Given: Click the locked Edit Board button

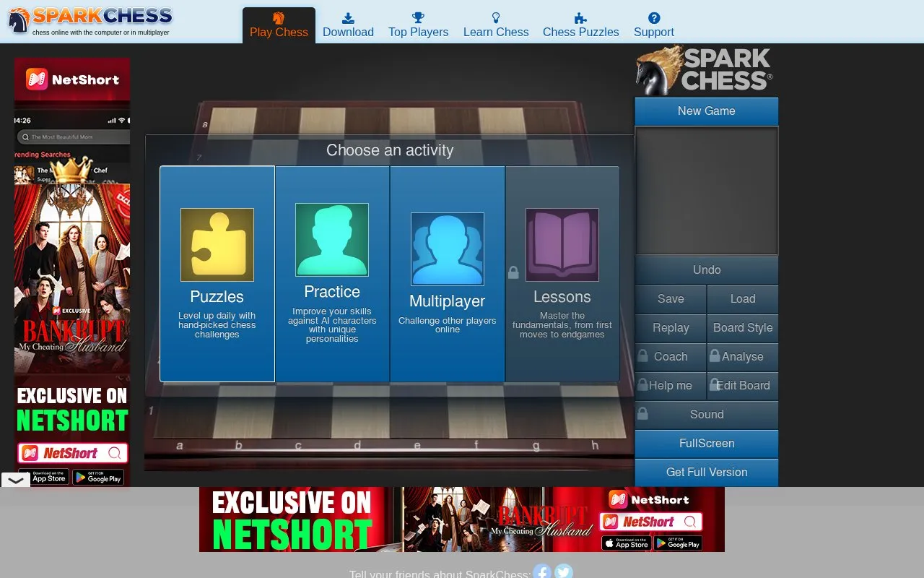Looking at the screenshot, I should (743, 386).
